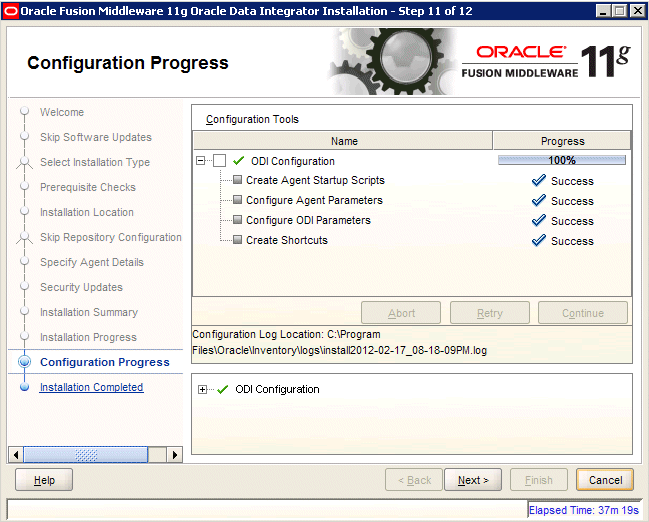Click the Success checkmark for Create Agent Startup Scripts
The image size is (649, 522).
tap(538, 180)
